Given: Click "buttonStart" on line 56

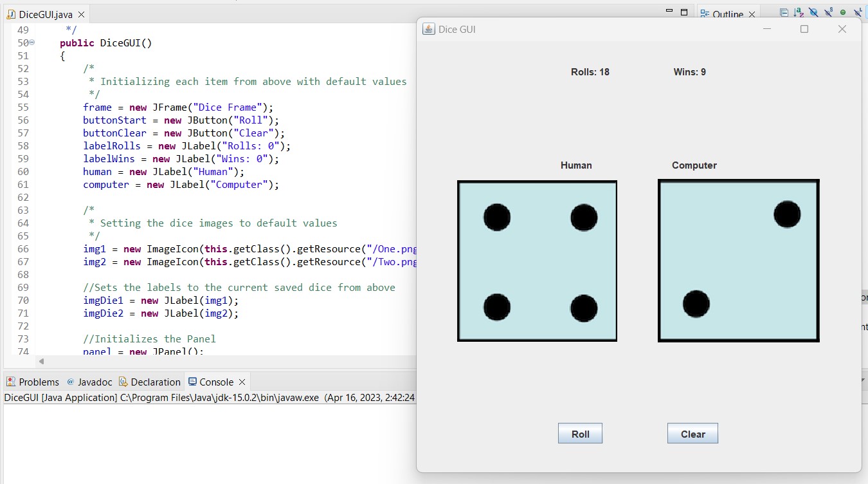Looking at the screenshot, I should [114, 120].
